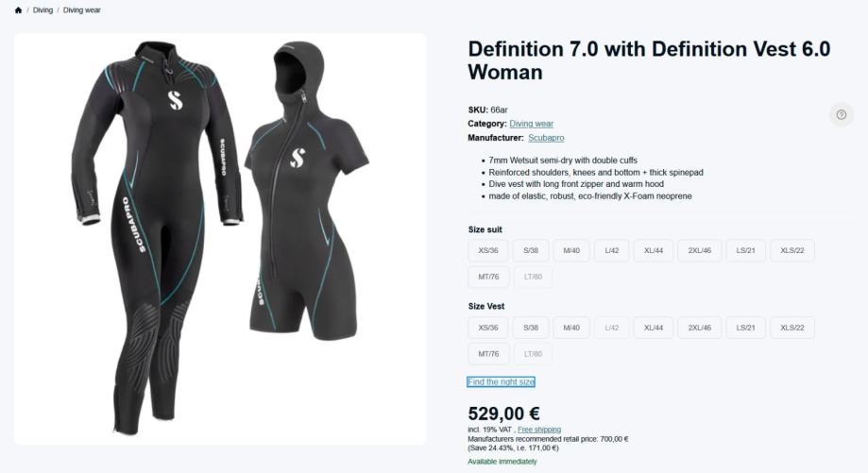Select suit size 2XL/46
868x473 pixels.
(699, 250)
